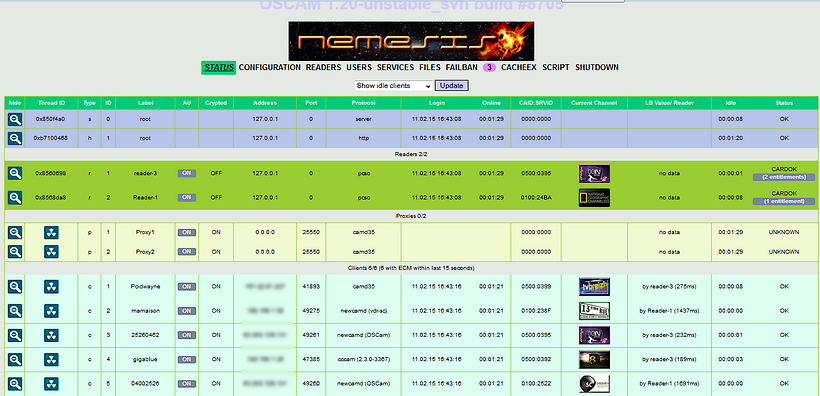Viewport: 820px width, 396px height.
Task: Toggle the AU ON switch for Proxy1
Action: tap(187, 232)
